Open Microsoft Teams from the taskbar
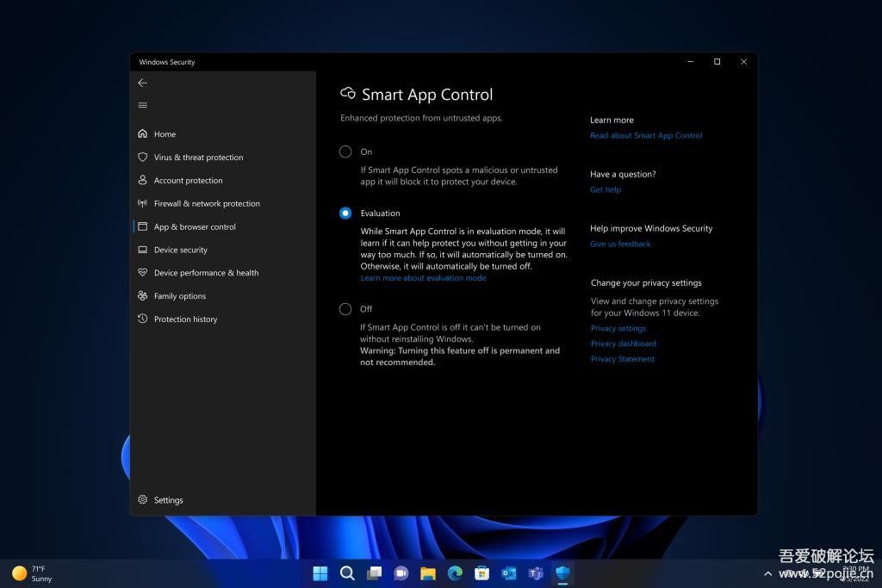882x588 pixels. pyautogui.click(x=536, y=573)
